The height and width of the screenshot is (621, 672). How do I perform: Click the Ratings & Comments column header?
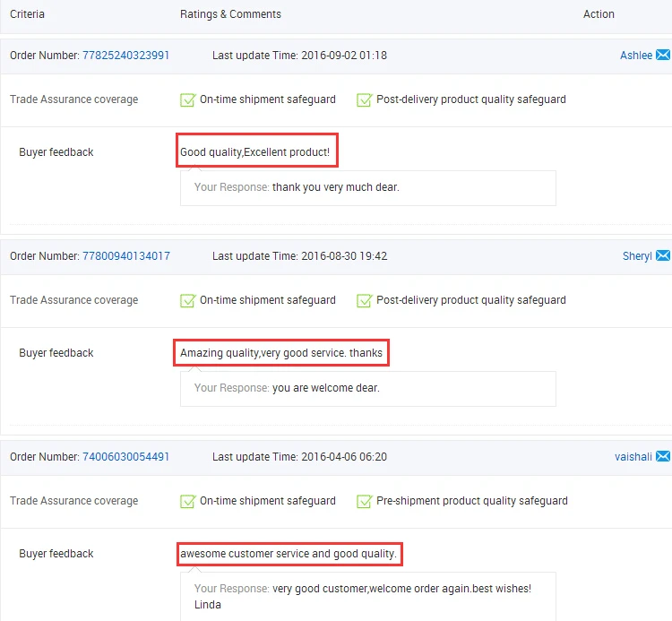click(230, 14)
